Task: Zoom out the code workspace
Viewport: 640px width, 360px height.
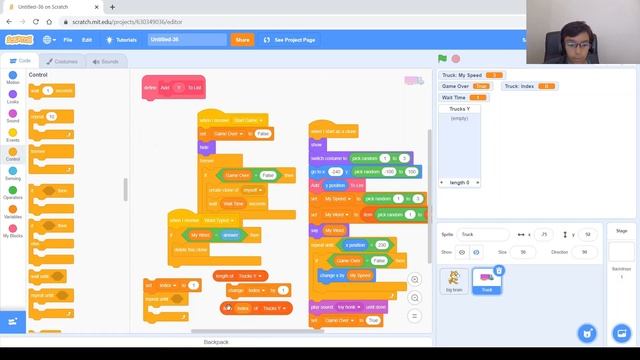Action: pyautogui.click(x=415, y=298)
